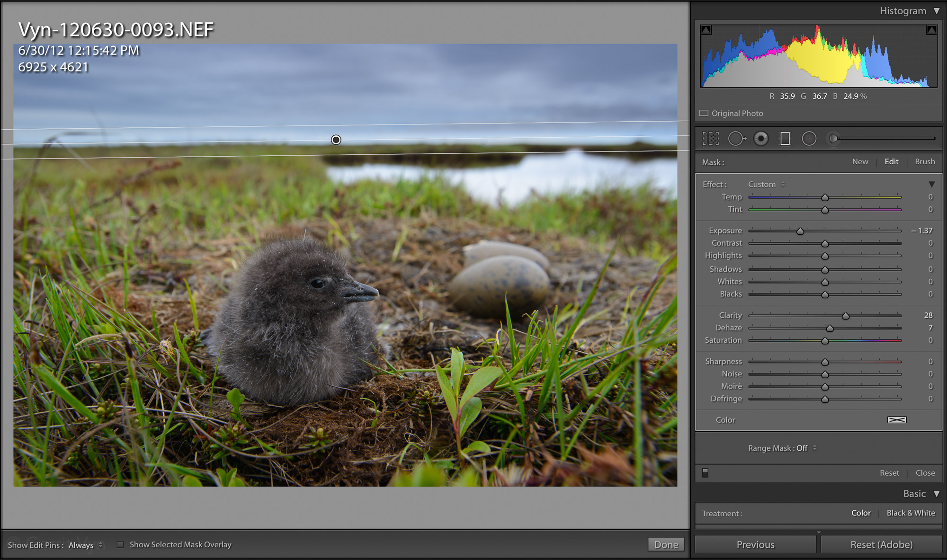Click the mask switch icon at panel bottom left

click(x=706, y=472)
